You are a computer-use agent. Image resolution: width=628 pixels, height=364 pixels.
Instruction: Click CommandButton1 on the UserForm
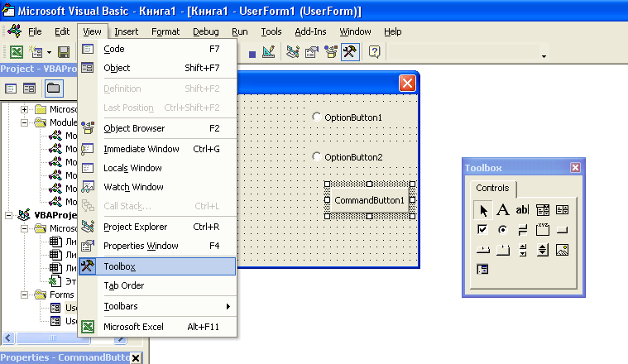click(x=369, y=200)
